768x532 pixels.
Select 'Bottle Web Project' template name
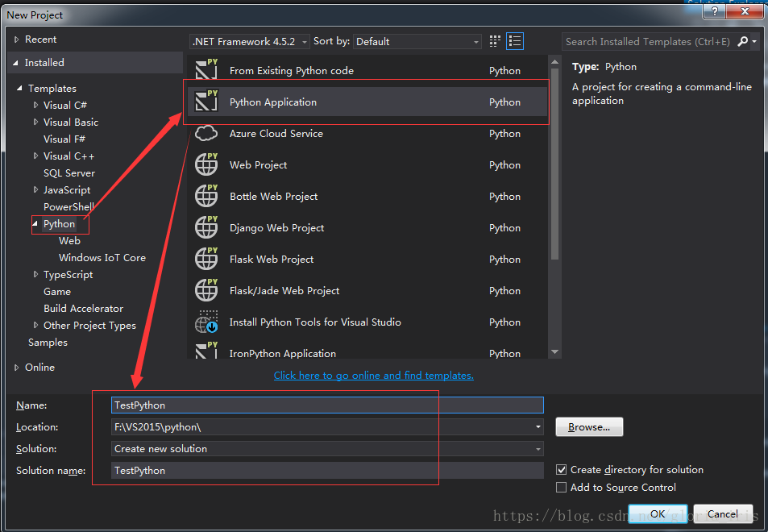pyautogui.click(x=273, y=197)
